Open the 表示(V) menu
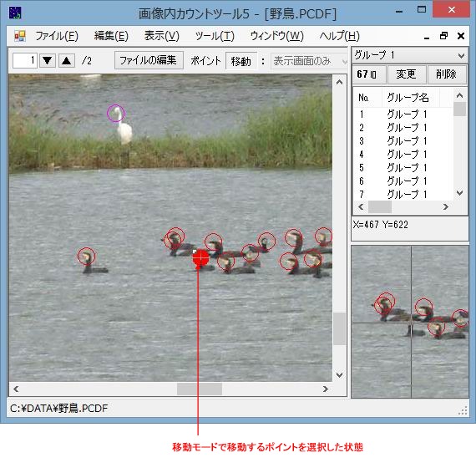The width and height of the screenshot is (476, 468). click(162, 36)
